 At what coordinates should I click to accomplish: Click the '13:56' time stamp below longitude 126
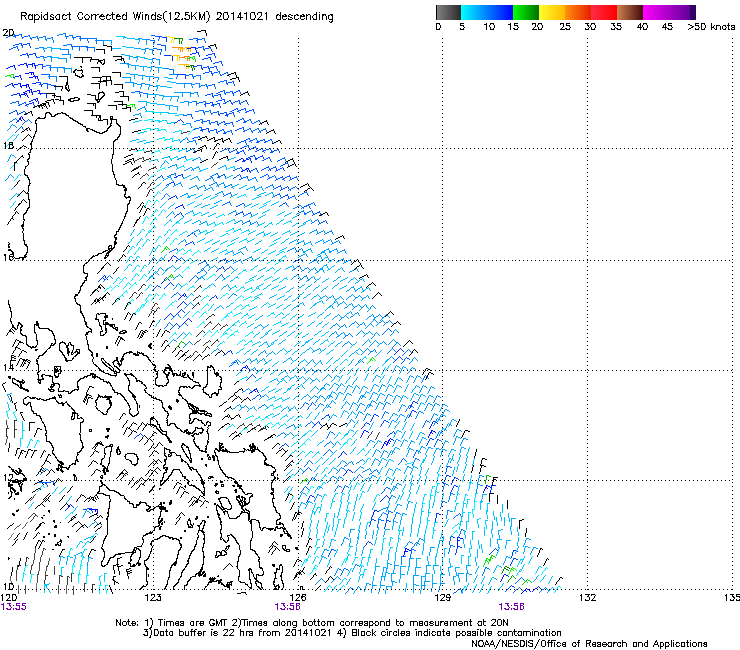coord(287,607)
